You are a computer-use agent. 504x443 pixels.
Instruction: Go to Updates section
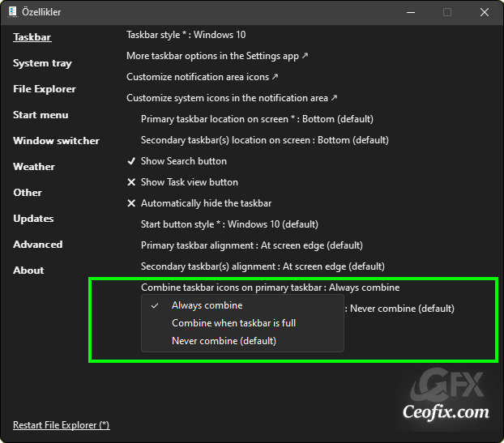33,219
